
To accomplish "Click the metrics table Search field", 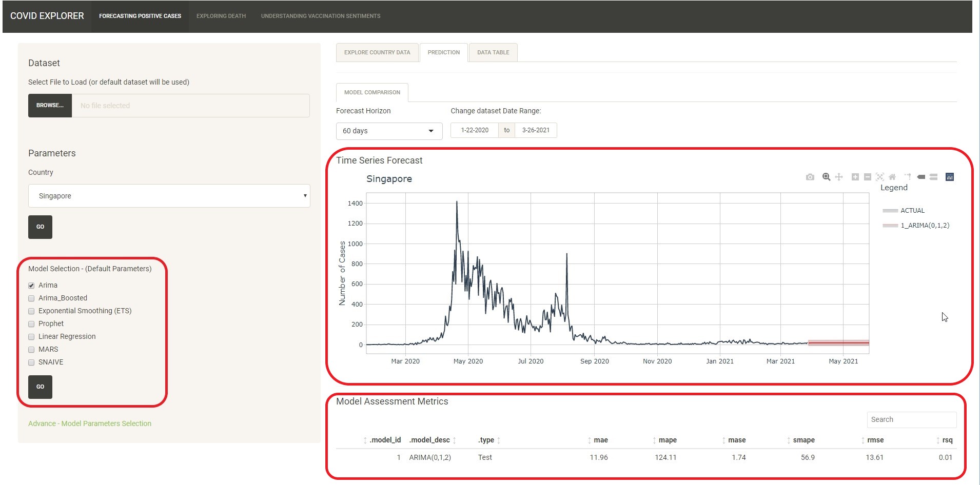I will [x=911, y=419].
